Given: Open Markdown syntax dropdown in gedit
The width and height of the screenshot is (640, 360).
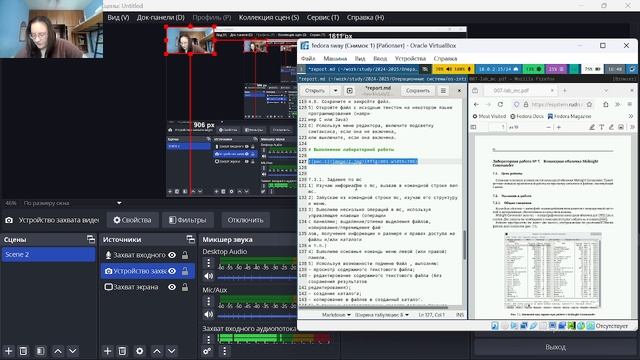Looking at the screenshot, I should (336, 315).
